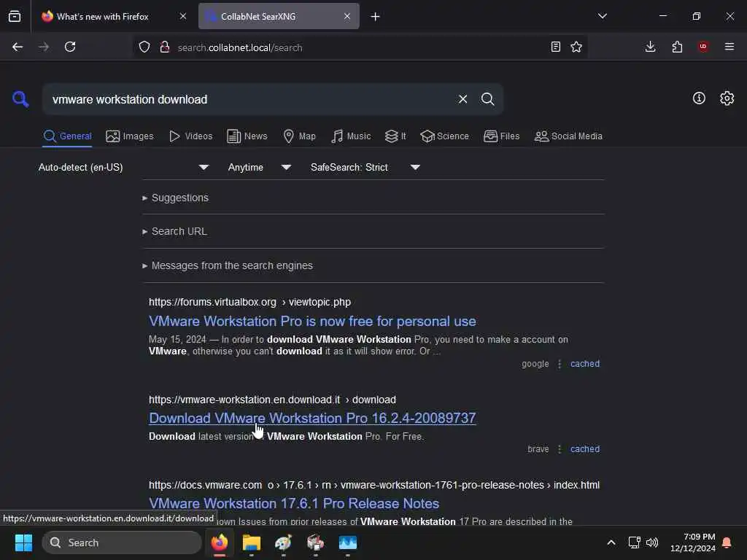Close the CollabNet SearXNG tab
Screen dimensions: 747x560
(347, 16)
